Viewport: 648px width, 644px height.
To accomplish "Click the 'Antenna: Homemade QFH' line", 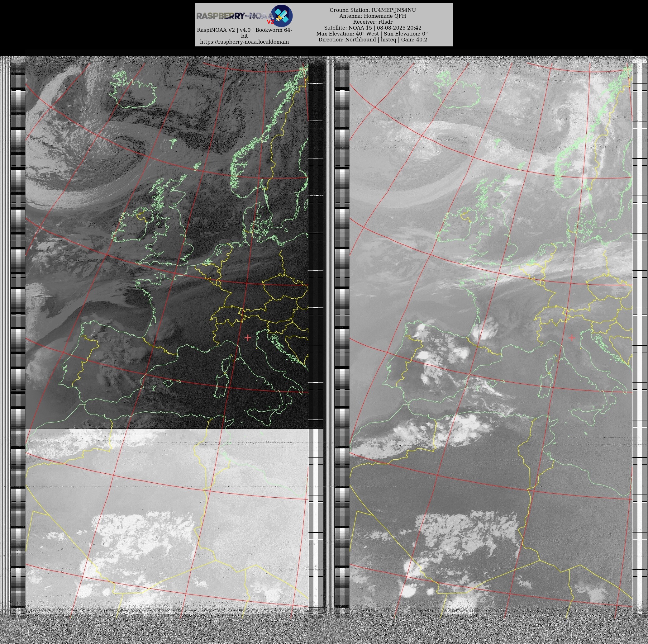I will pyautogui.click(x=373, y=16).
